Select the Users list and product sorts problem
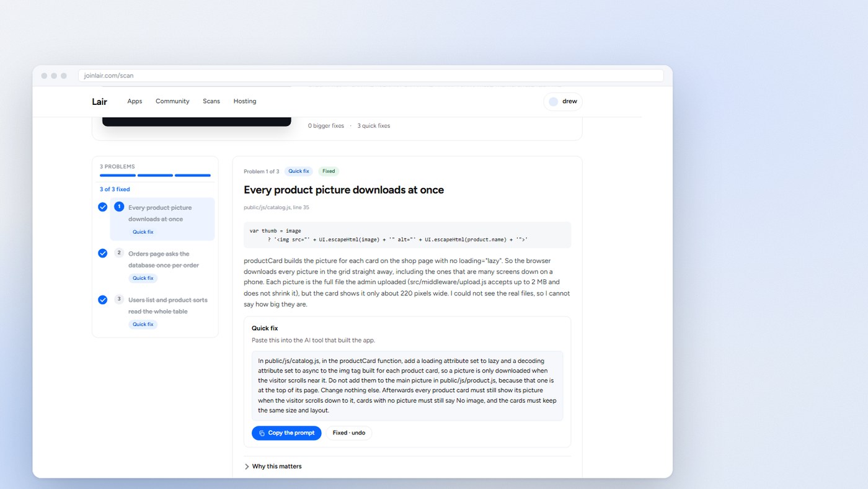868x489 pixels. tap(162, 312)
